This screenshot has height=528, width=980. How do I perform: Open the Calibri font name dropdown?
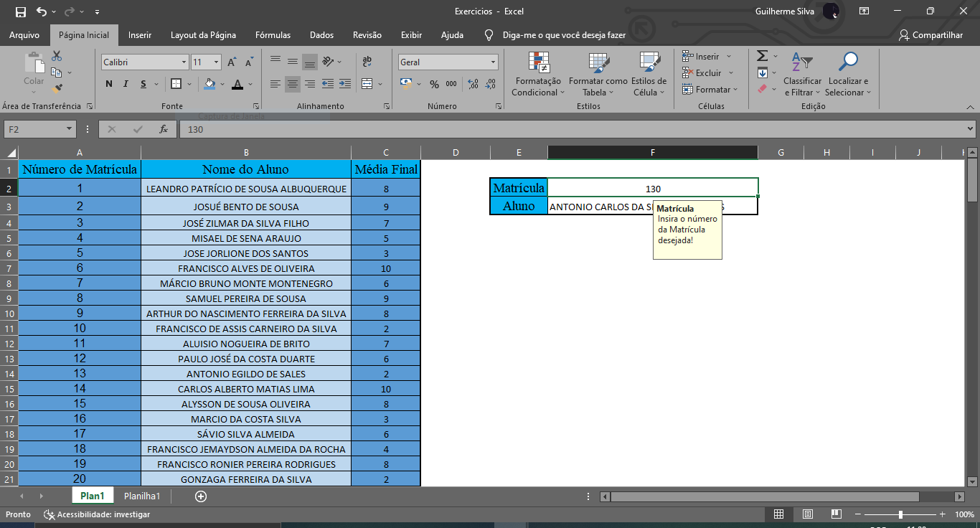(184, 62)
